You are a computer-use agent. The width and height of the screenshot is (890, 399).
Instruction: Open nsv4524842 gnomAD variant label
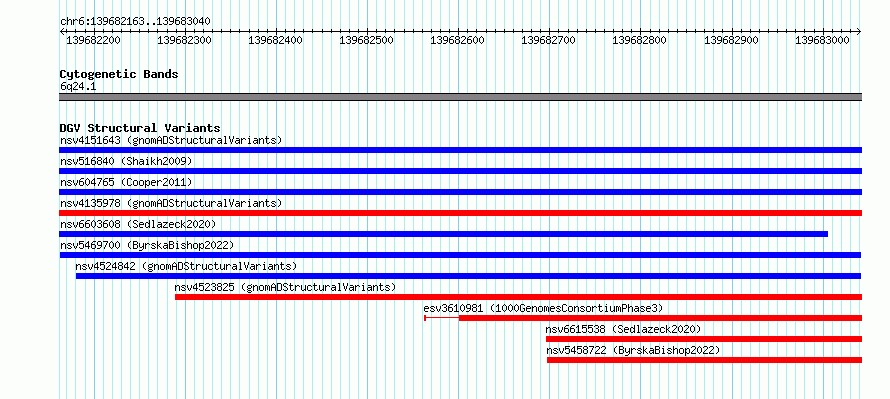pyautogui.click(x=186, y=266)
